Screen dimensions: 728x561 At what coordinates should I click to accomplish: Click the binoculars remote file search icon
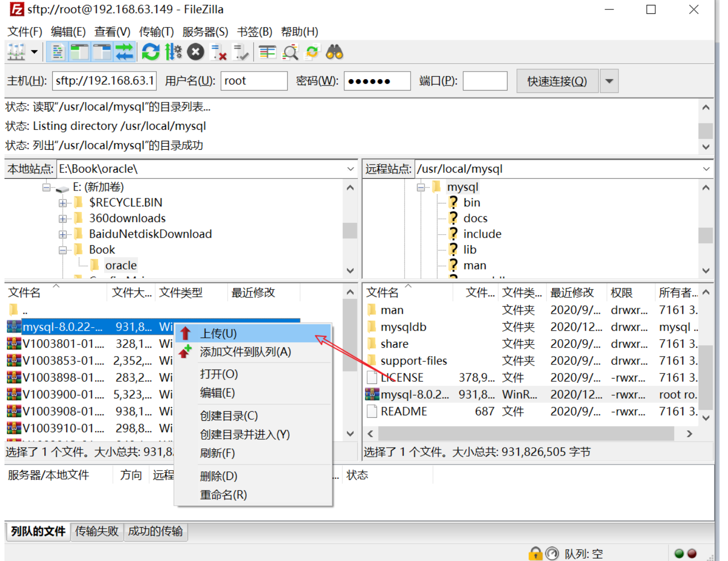[x=335, y=52]
